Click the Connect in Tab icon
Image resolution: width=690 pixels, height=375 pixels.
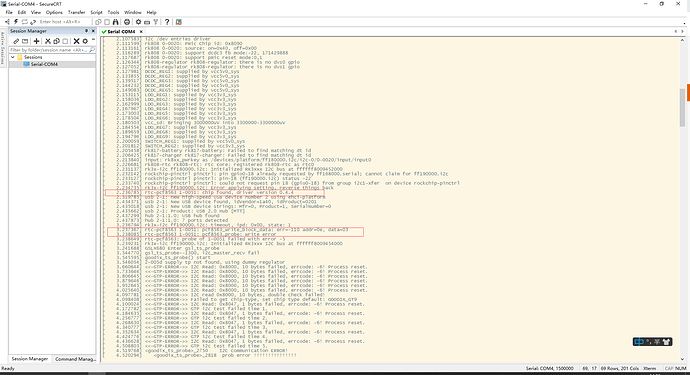click(24, 22)
